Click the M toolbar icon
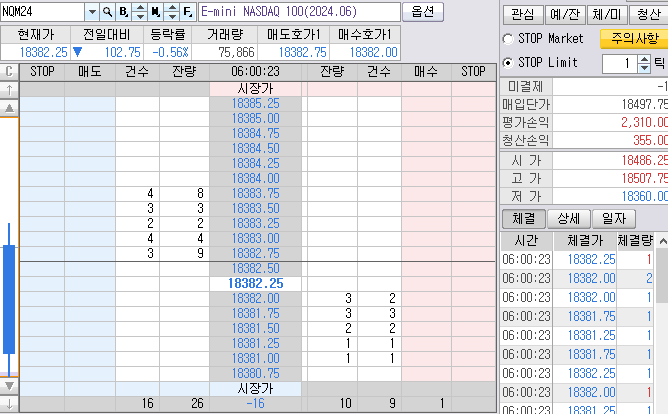 point(155,12)
